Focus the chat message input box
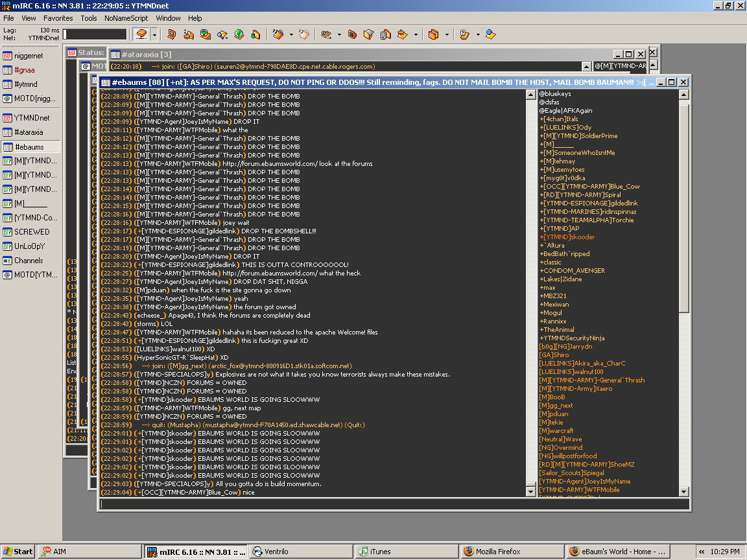 click(x=393, y=504)
